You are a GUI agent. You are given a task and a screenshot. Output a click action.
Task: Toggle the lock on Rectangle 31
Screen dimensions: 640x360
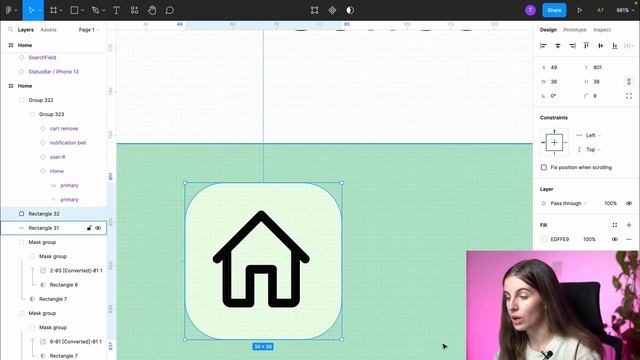click(89, 228)
